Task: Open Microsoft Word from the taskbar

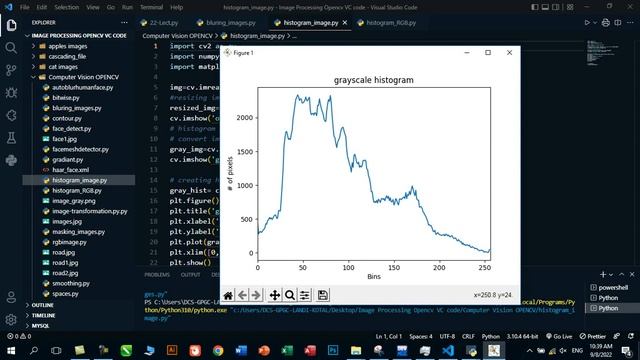Action: tap(241, 350)
